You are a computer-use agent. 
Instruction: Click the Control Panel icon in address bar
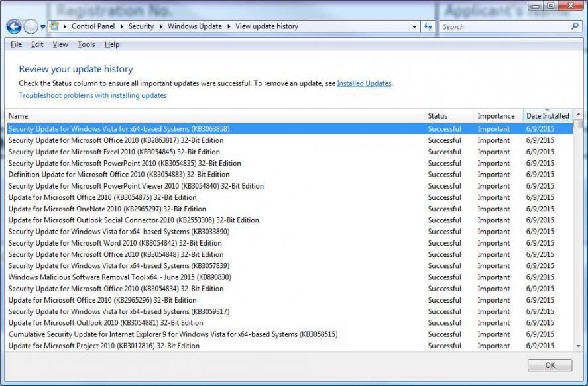(54, 26)
